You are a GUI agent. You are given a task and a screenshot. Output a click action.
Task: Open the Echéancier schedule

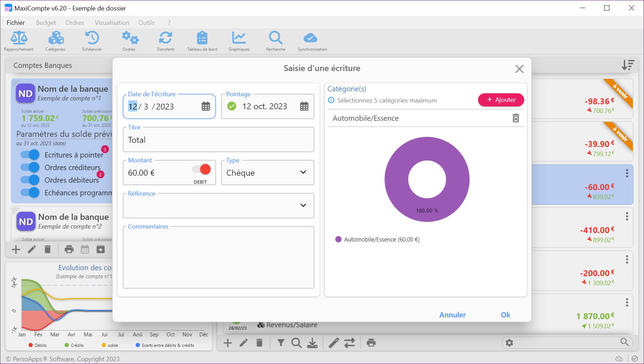tap(92, 41)
